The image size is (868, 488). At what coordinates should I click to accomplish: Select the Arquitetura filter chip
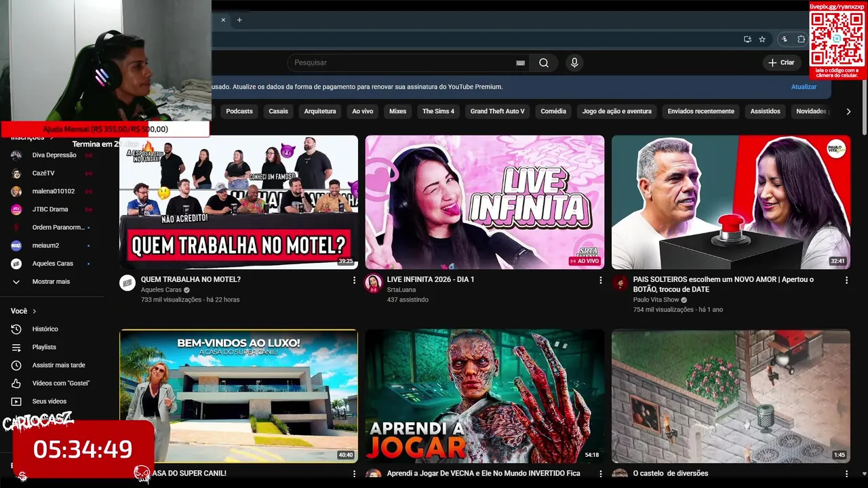[x=320, y=111]
